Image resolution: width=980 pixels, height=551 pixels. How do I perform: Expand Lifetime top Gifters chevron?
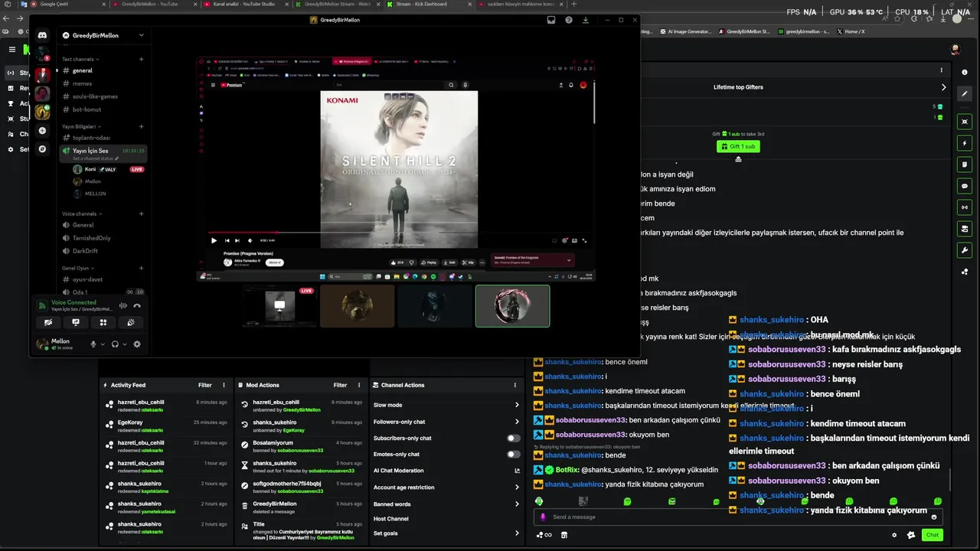[x=943, y=87]
